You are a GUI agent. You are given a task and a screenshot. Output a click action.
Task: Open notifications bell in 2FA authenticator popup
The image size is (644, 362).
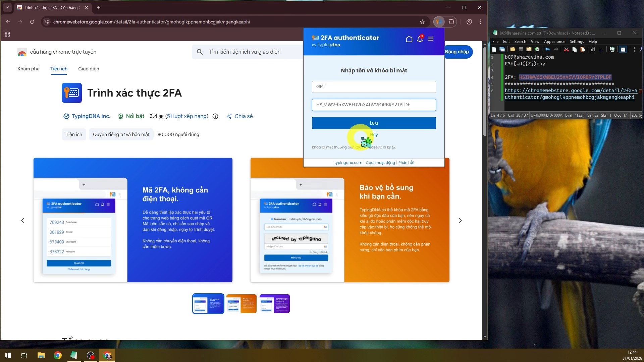pyautogui.click(x=420, y=39)
